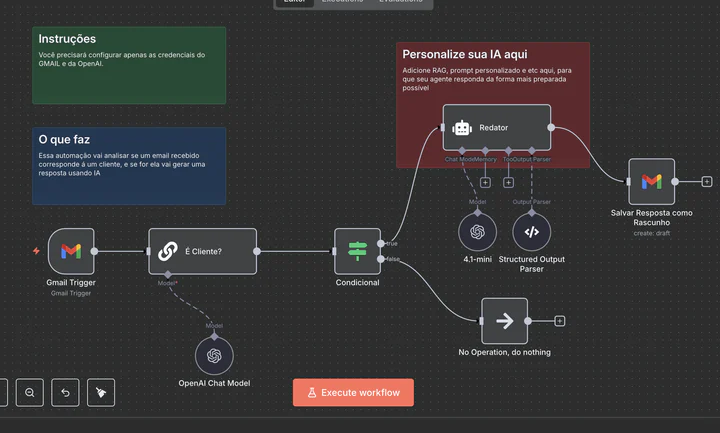720x433 pixels.
Task: Click the 'Structured Output Parser' label
Action: (x=532, y=264)
